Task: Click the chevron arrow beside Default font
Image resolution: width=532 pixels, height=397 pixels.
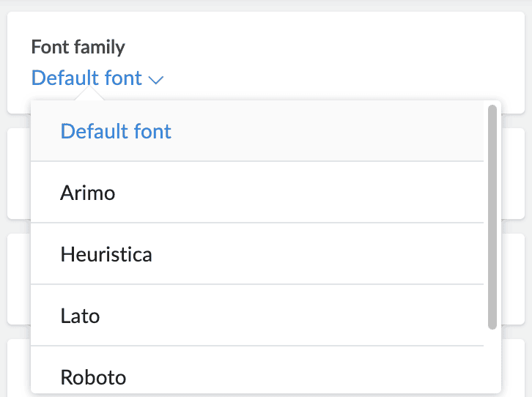Action: point(155,79)
